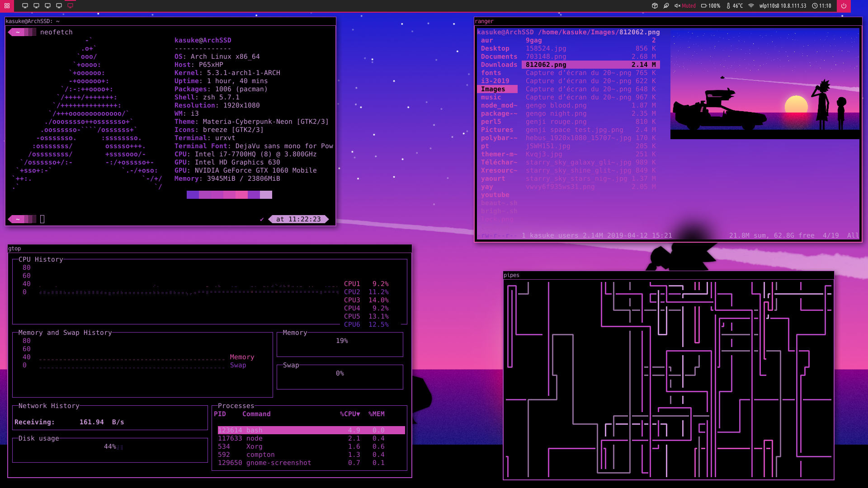
Task: Click the light lavender neofetch palette block
Action: point(266,195)
